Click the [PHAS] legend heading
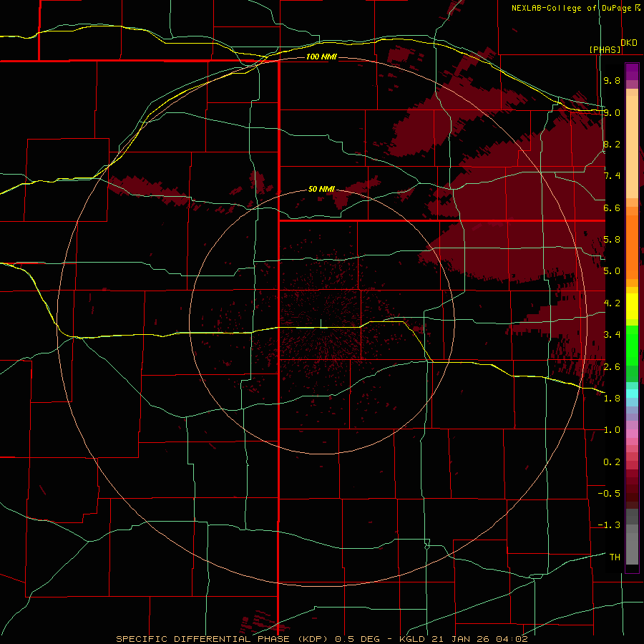Screen dimensions: 644x644 click(x=605, y=49)
